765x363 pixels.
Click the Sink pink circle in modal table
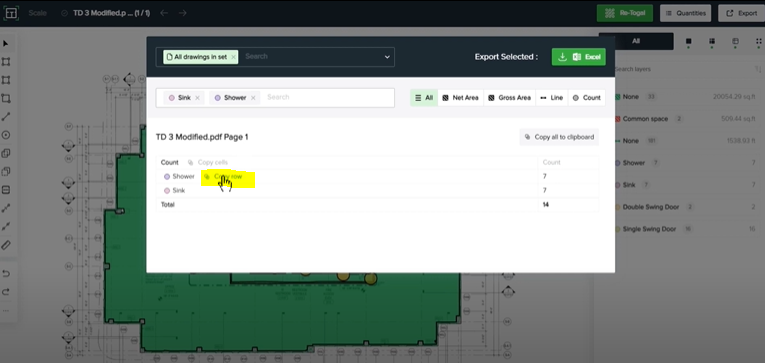167,191
